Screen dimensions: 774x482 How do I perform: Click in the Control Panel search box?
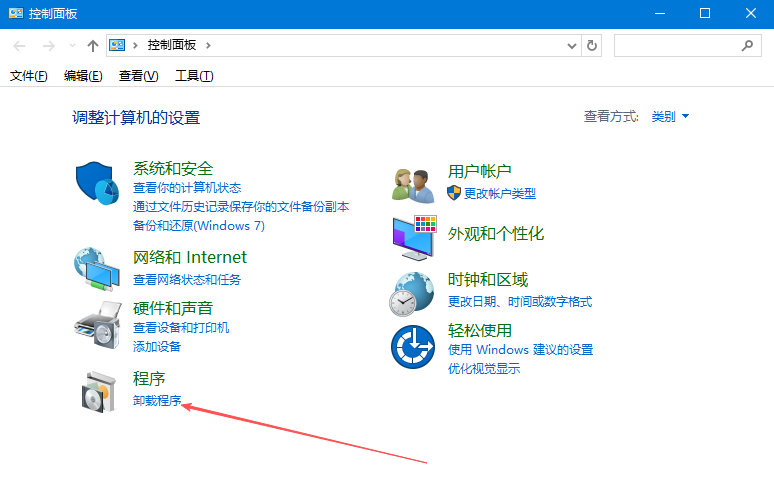677,45
